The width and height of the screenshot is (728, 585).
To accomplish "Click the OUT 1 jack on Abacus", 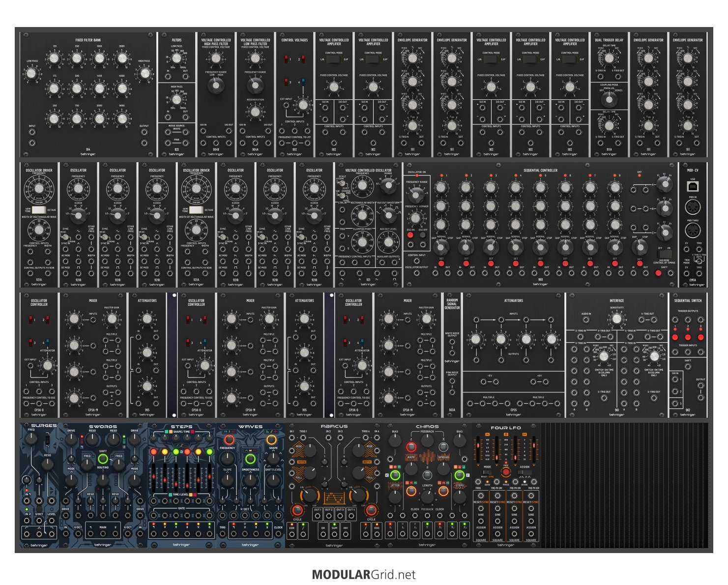I will coord(318,515).
